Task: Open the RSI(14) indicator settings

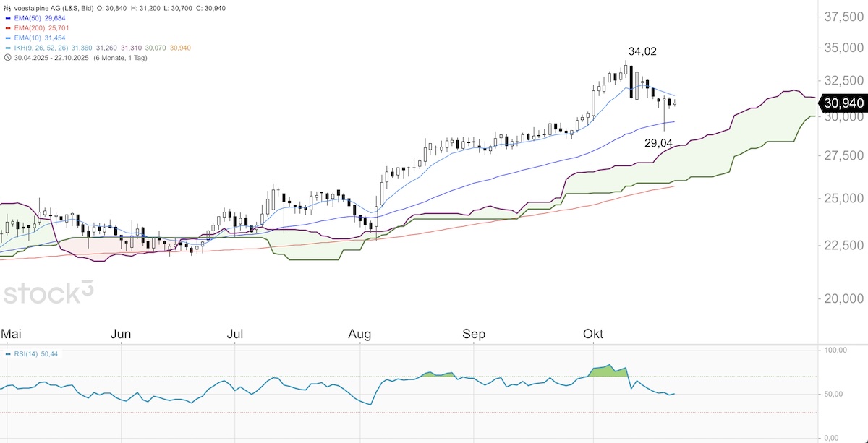Action: pyautogui.click(x=27, y=354)
